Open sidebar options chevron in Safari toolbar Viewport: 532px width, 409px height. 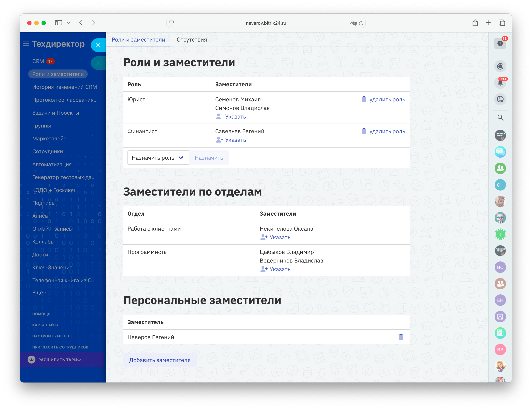click(69, 23)
